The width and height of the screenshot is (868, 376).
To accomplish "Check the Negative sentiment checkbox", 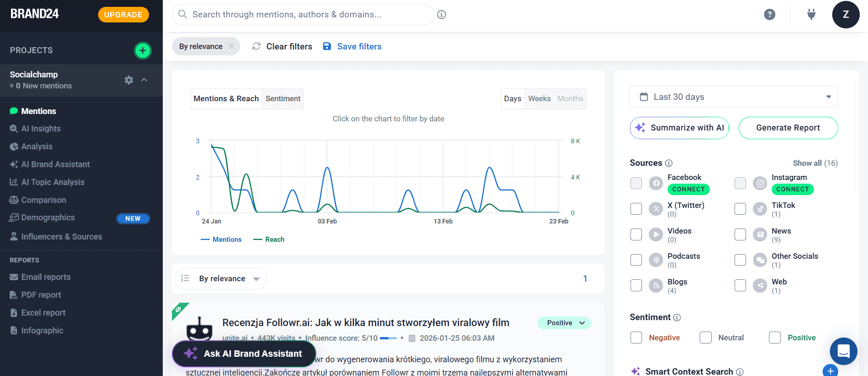I will coord(636,338).
